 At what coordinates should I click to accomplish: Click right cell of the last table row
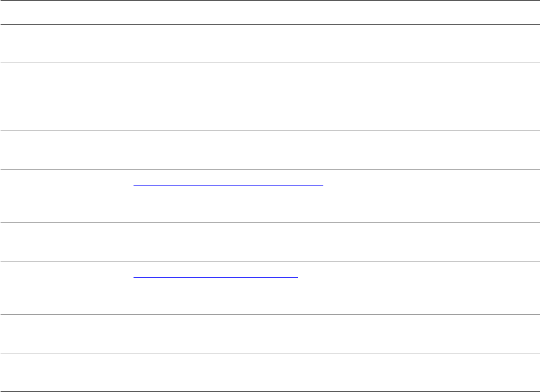(334, 372)
